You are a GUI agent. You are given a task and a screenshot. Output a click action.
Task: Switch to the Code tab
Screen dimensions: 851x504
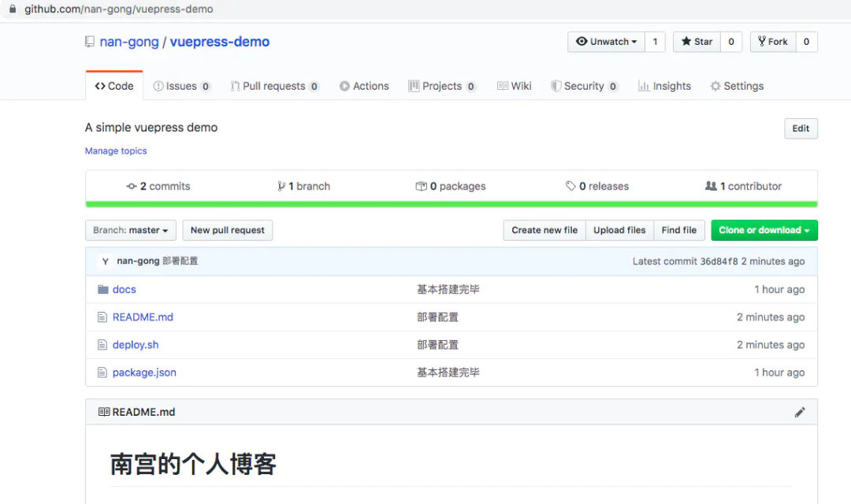114,86
